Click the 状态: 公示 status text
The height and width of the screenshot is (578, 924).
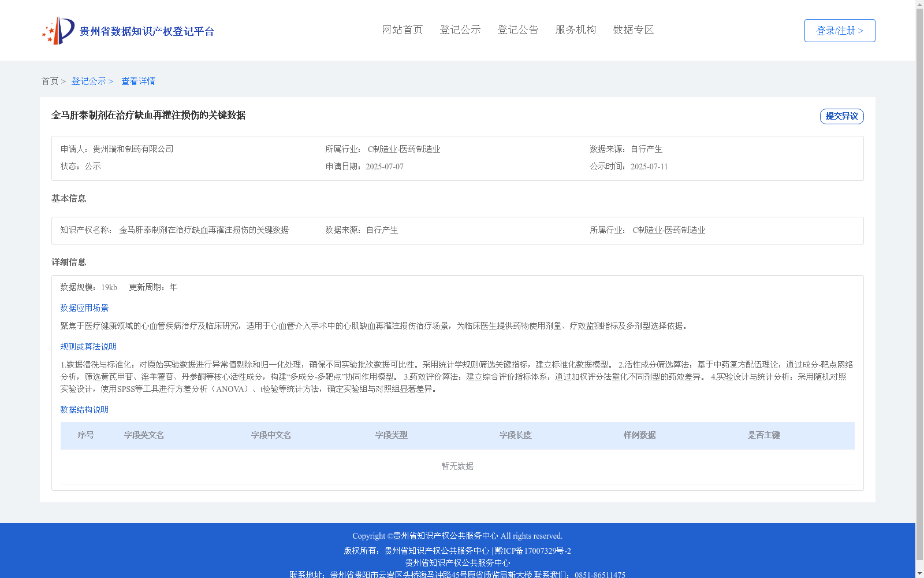tap(81, 166)
